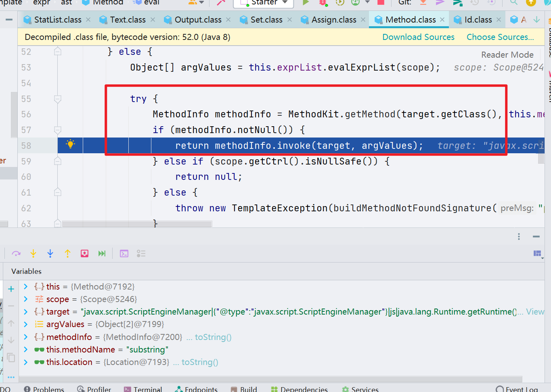Expand the argValues variable in Variables
Image resolution: width=551 pixels, height=392 pixels.
coord(25,324)
